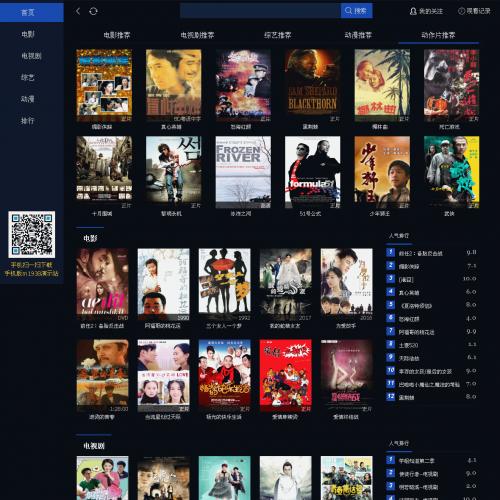500x500 pixels.
Task: Click the magnifier 搜索 search button
Action: click(x=356, y=11)
